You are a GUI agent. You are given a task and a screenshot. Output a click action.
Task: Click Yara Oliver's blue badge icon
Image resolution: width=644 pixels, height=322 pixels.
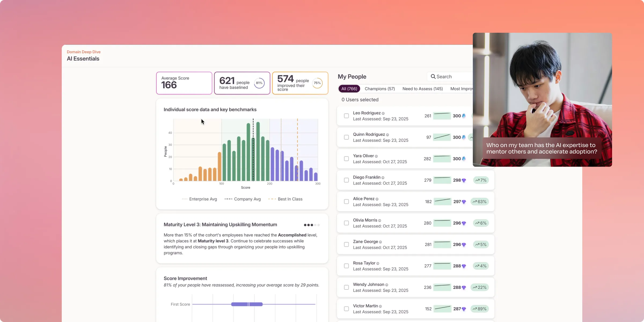(x=464, y=159)
